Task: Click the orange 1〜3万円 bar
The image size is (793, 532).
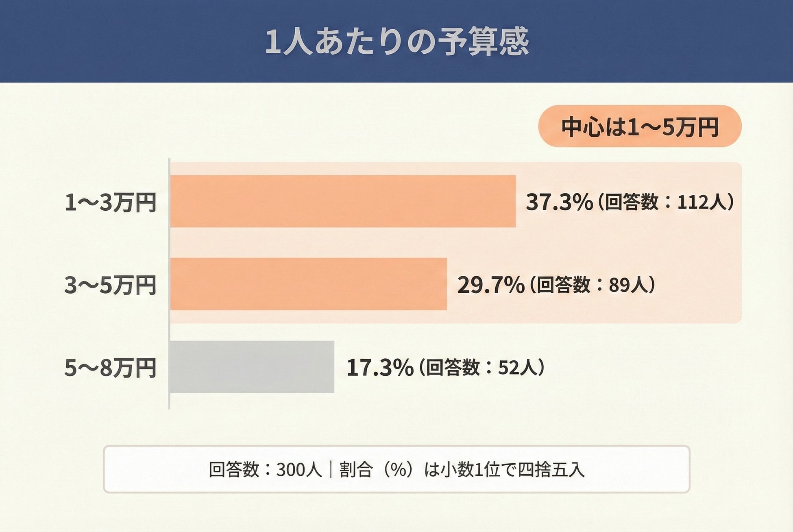Action: click(x=342, y=201)
